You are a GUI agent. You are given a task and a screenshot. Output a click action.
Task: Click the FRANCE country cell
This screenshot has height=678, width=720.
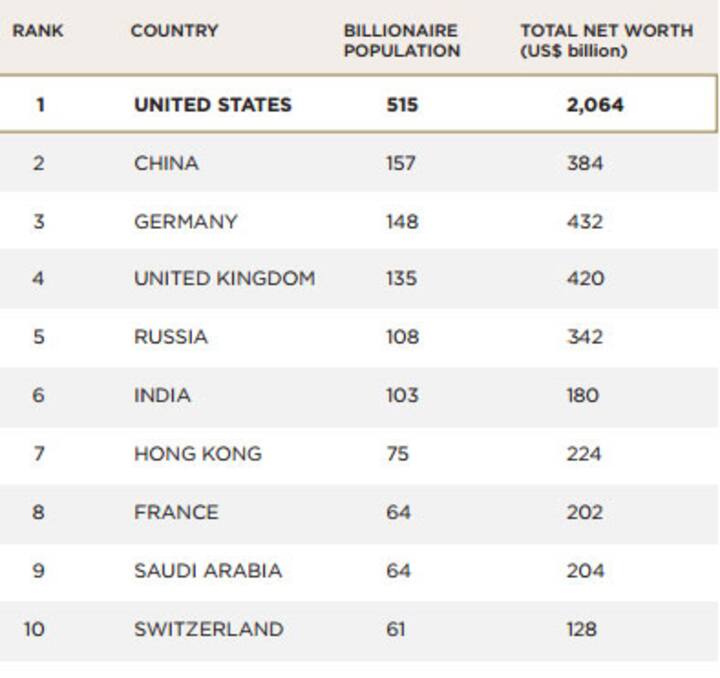click(x=176, y=512)
